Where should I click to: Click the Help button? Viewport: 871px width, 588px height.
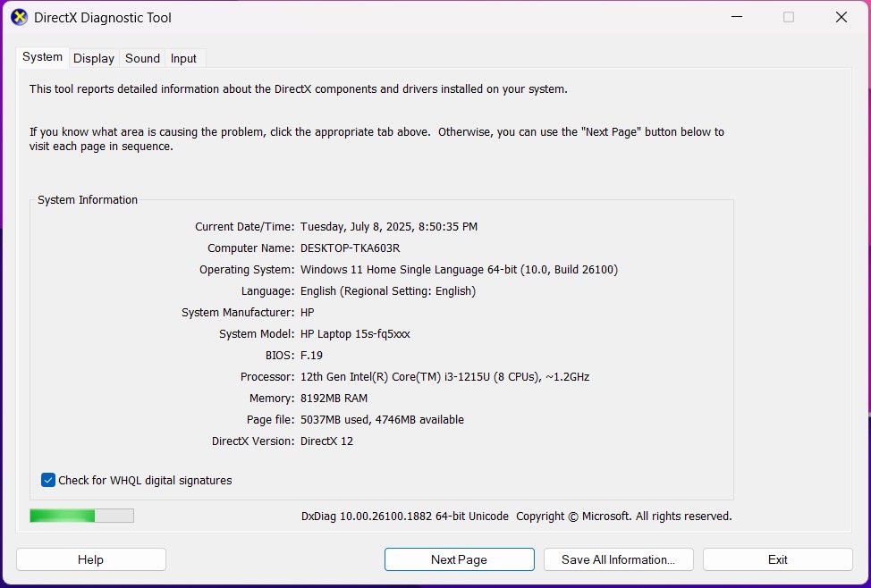click(x=89, y=559)
